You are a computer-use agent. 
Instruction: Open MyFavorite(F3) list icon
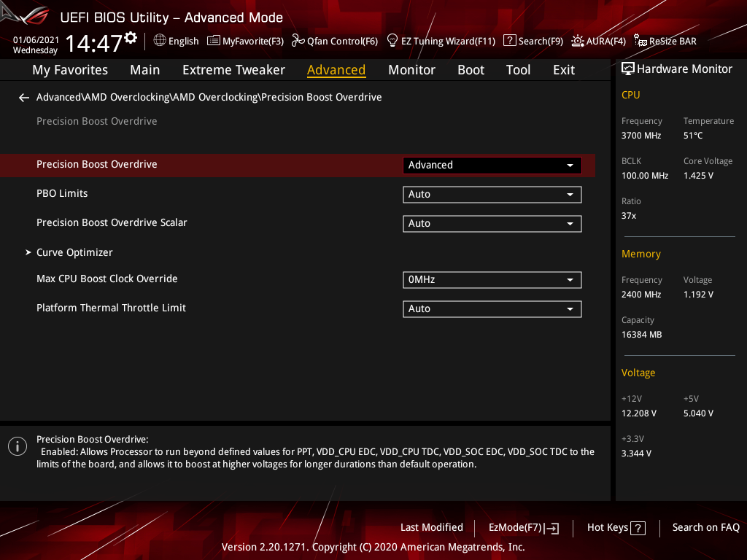[x=214, y=41]
